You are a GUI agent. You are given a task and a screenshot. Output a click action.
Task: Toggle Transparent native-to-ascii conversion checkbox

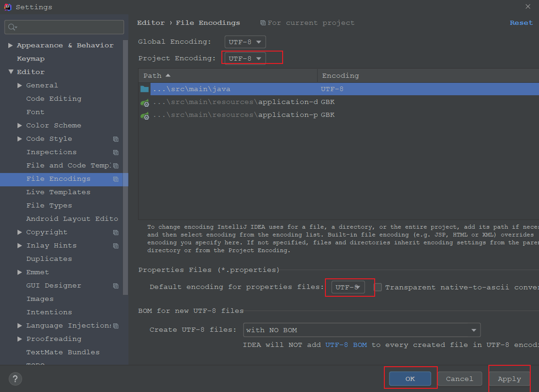378,287
